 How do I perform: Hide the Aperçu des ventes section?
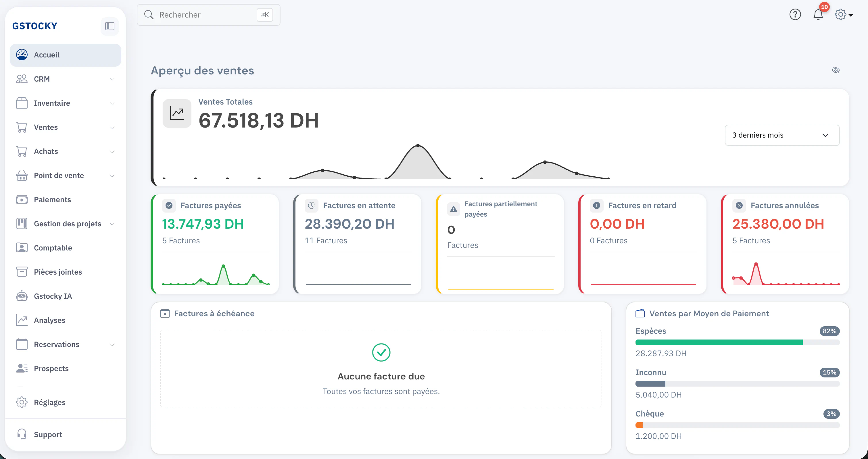[x=836, y=70]
